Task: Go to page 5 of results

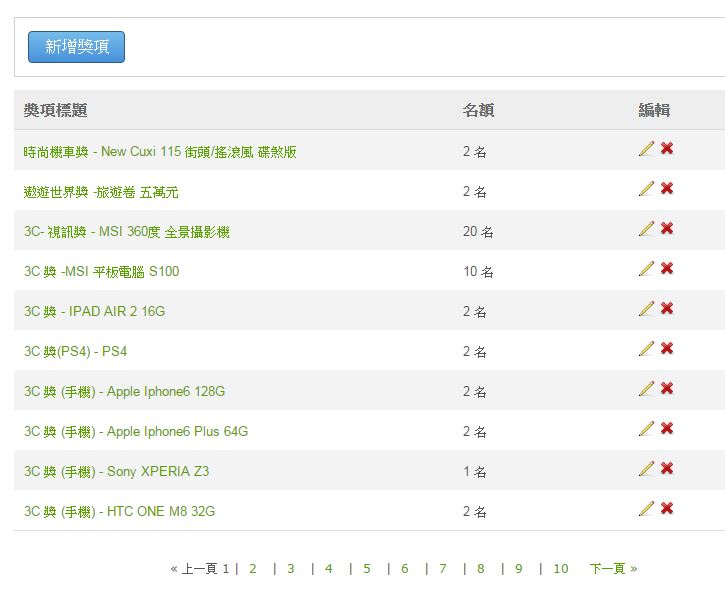Action: coord(367,568)
